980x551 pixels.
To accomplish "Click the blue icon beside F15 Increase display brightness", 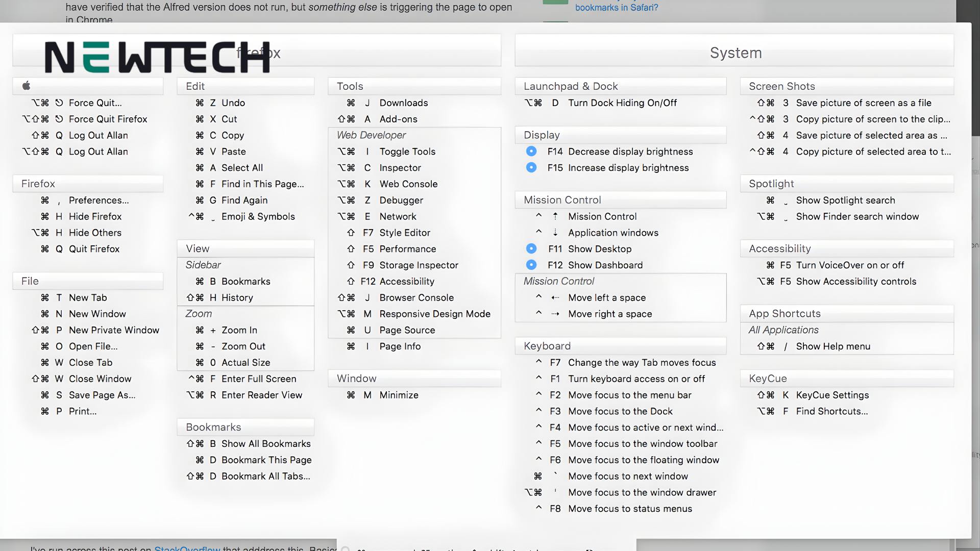I will [531, 168].
